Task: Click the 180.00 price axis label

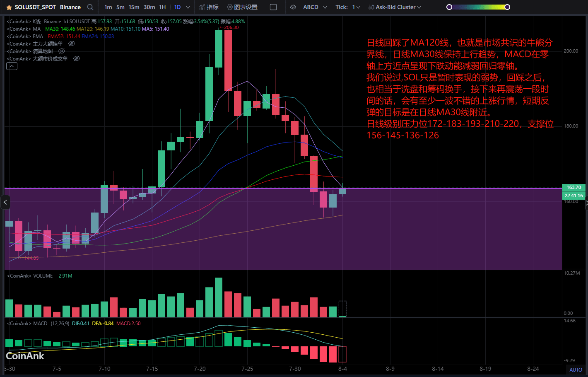Action: (x=571, y=126)
